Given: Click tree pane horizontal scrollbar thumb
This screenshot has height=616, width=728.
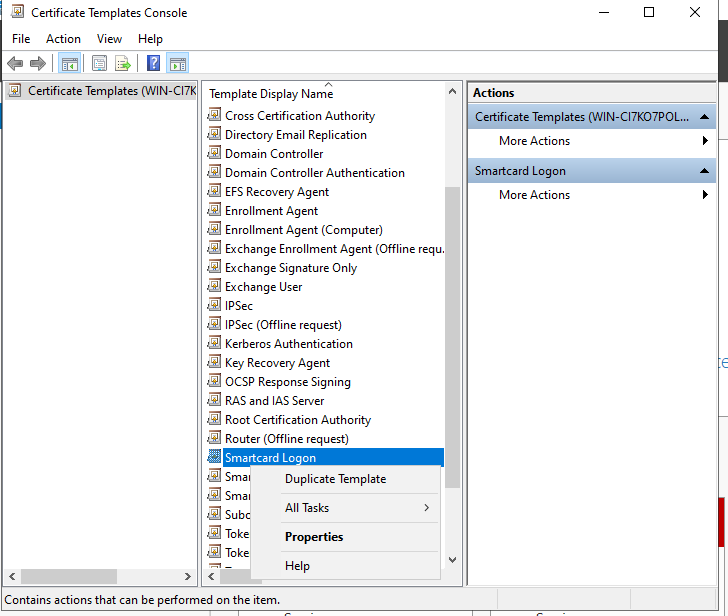Looking at the screenshot, I should click(x=69, y=577).
